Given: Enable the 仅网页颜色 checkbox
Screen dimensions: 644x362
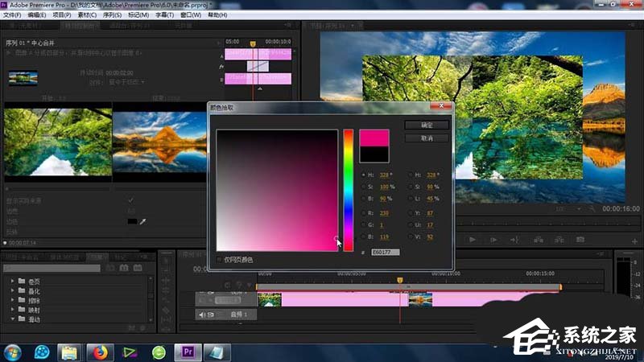Looking at the screenshot, I should (x=221, y=259).
